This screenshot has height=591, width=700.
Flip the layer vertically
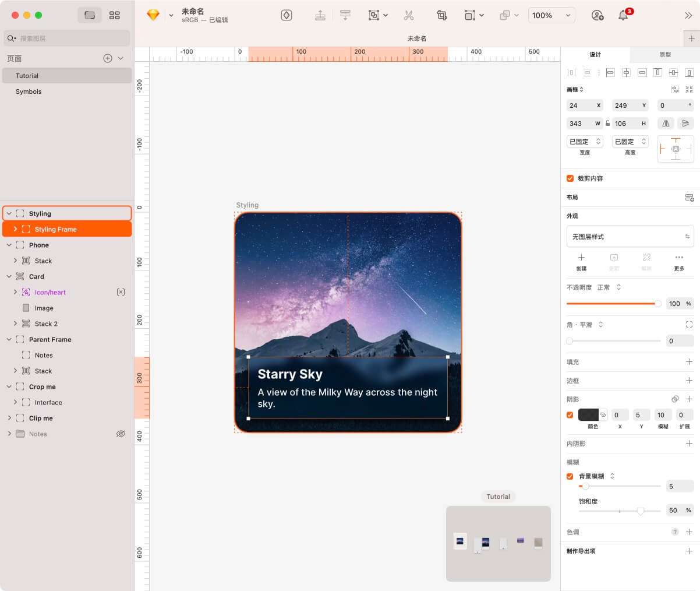click(685, 123)
